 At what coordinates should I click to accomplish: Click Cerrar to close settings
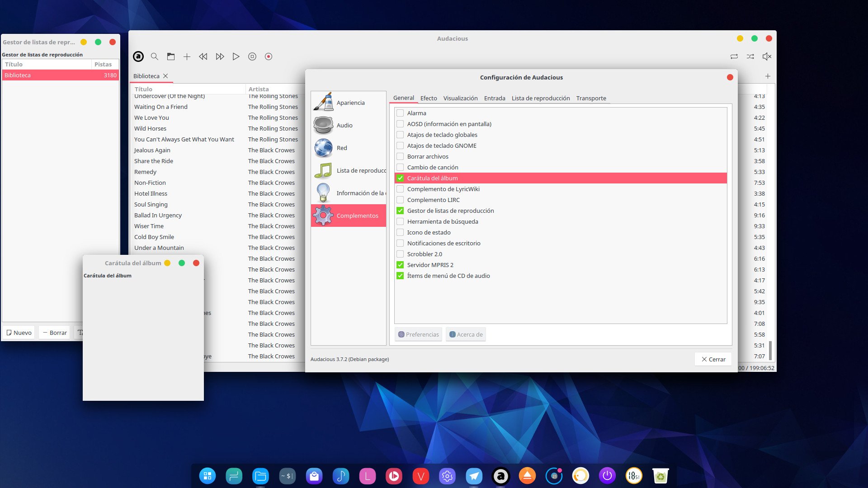click(x=713, y=359)
